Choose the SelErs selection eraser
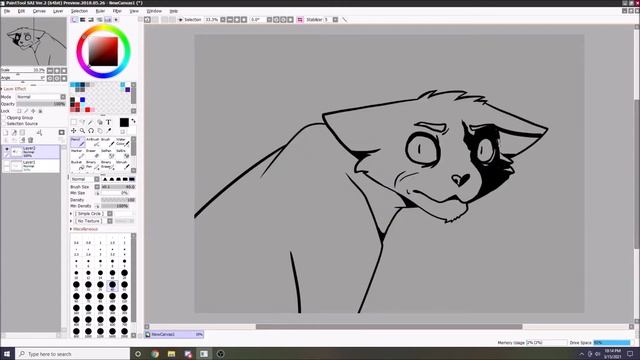Screen dimensions: 640x360 tap(122, 153)
